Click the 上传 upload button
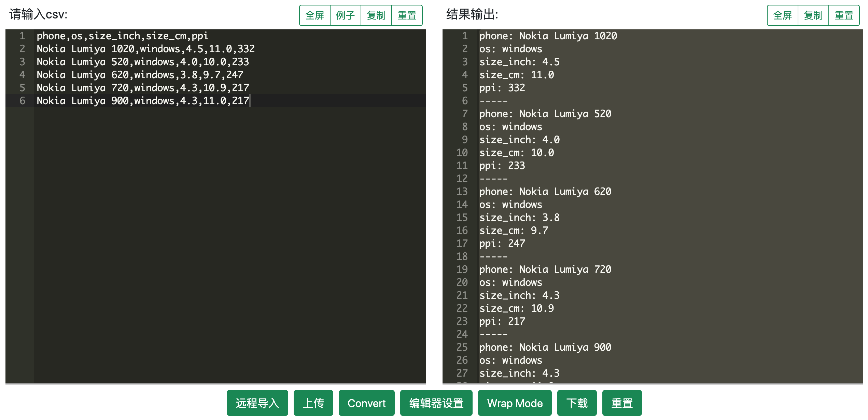This screenshot has height=420, width=868. pyautogui.click(x=313, y=403)
